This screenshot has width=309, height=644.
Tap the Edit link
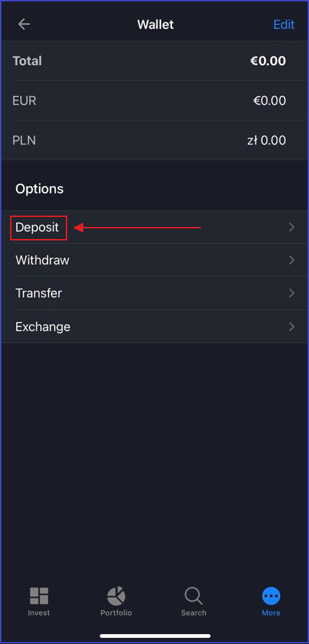click(x=284, y=25)
